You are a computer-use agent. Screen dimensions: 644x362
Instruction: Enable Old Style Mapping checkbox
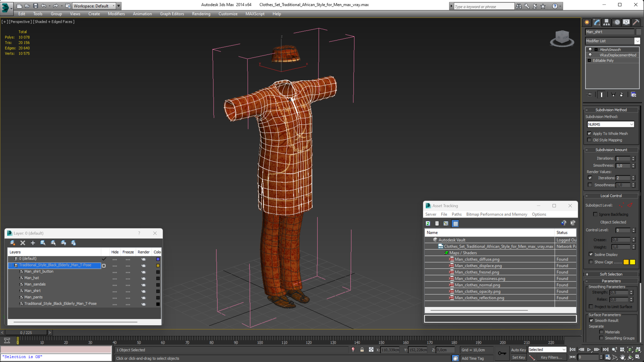coord(589,140)
